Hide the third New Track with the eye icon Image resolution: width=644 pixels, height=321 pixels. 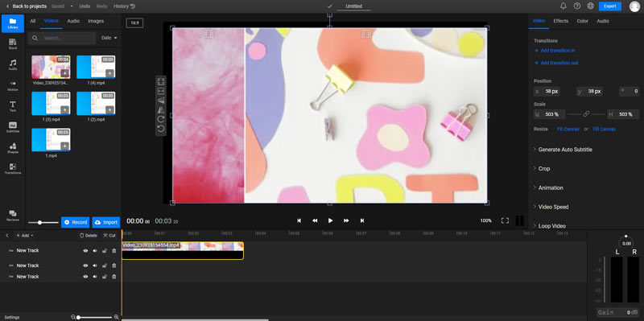point(85,277)
